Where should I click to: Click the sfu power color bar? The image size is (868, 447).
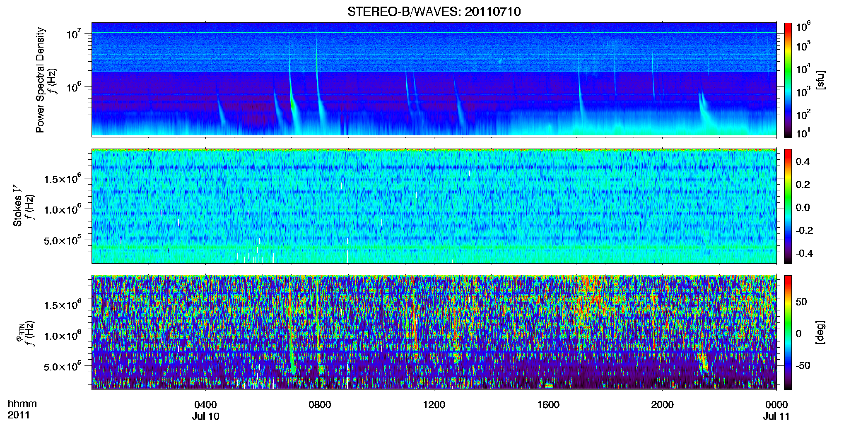[788, 80]
